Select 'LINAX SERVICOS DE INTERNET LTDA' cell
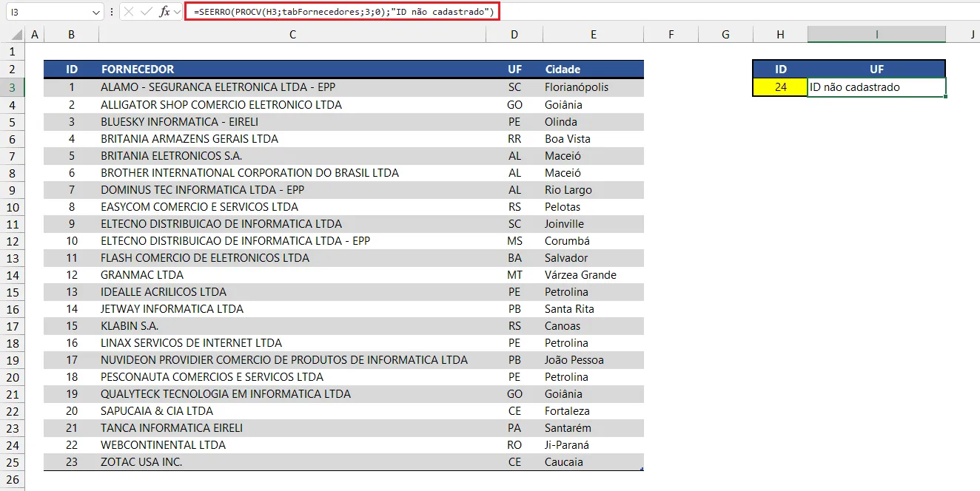Screen dimensions: 980x491 coord(293,342)
